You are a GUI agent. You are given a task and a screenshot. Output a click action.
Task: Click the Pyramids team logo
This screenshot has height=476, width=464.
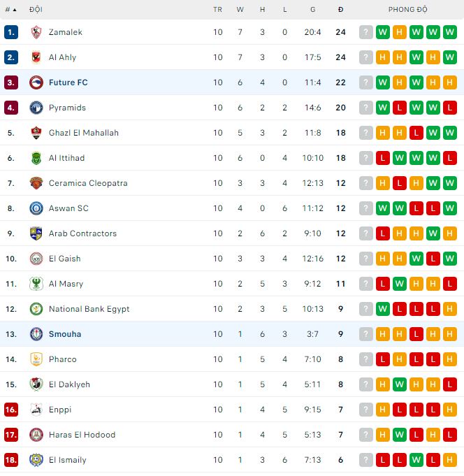click(x=36, y=108)
